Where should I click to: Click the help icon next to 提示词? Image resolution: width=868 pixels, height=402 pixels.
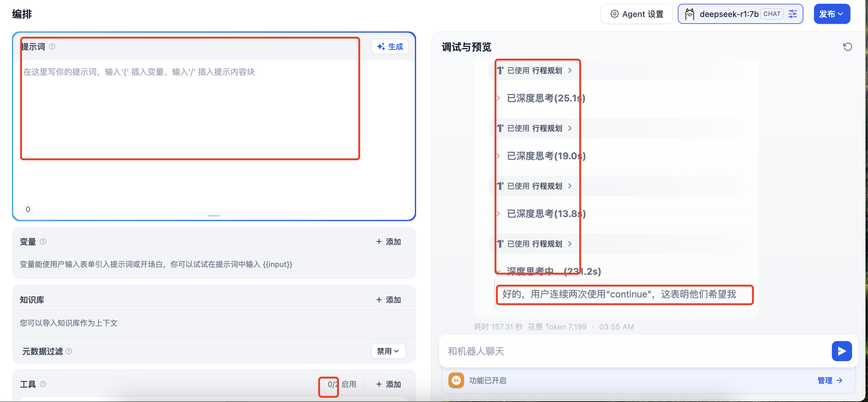pos(52,46)
